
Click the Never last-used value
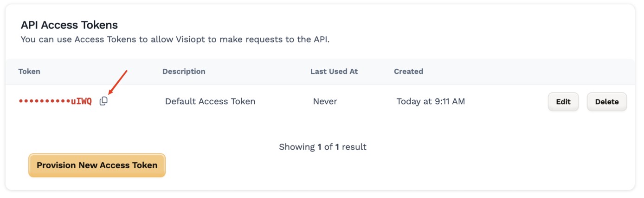(x=325, y=101)
